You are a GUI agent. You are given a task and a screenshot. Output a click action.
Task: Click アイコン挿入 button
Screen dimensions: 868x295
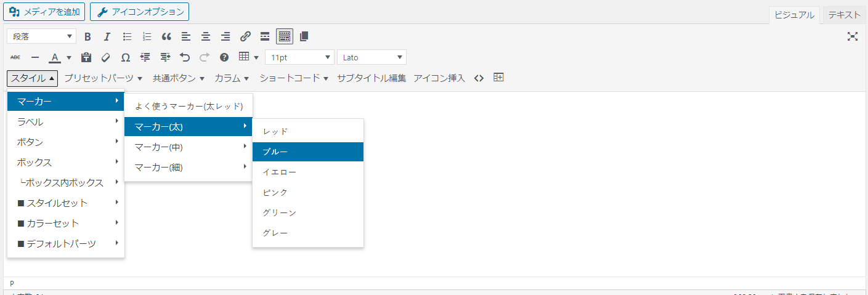(x=439, y=78)
